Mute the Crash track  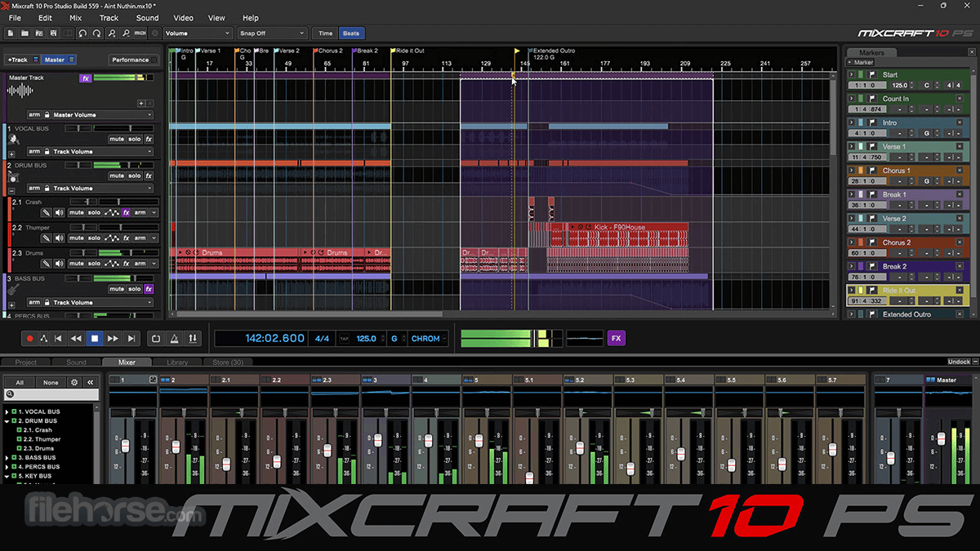coord(77,212)
